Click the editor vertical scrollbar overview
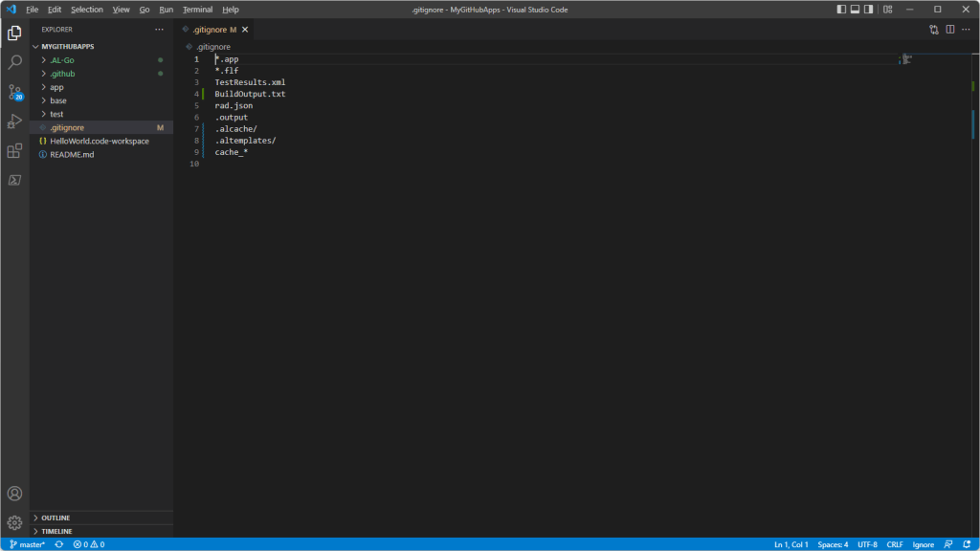980x551 pixels. click(x=975, y=294)
